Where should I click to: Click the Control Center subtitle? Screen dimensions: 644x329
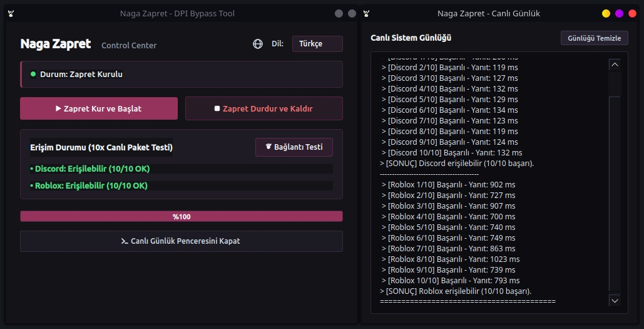pos(129,45)
